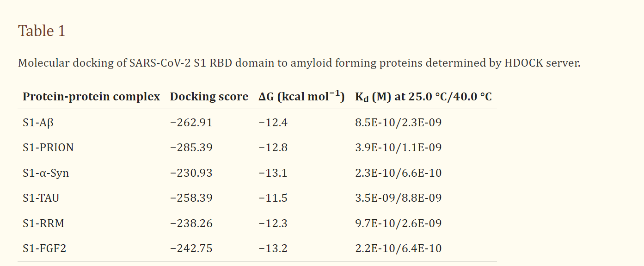644x266 pixels.
Task: Click the S1-FGF2 complex name
Action: coord(44,248)
